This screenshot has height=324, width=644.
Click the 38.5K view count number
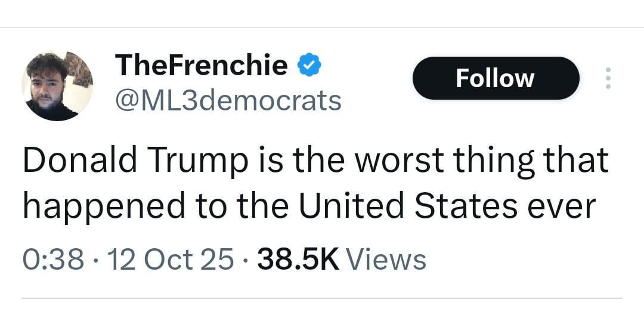coord(298,260)
